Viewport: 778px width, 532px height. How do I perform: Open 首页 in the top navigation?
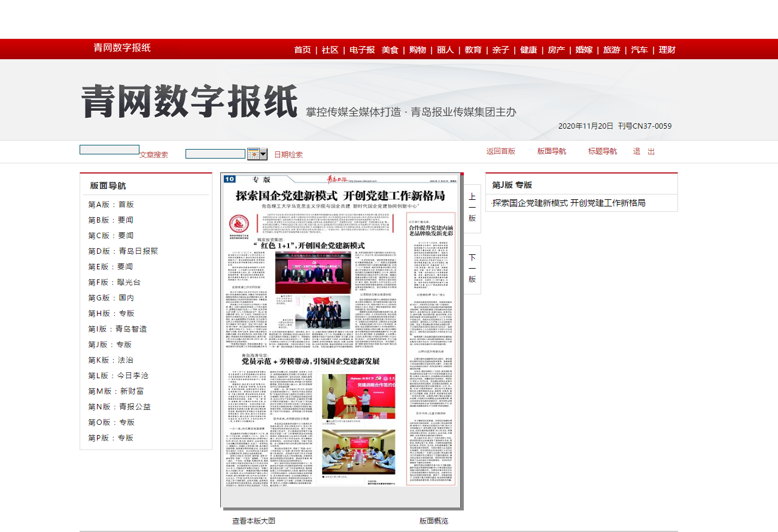[x=302, y=50]
